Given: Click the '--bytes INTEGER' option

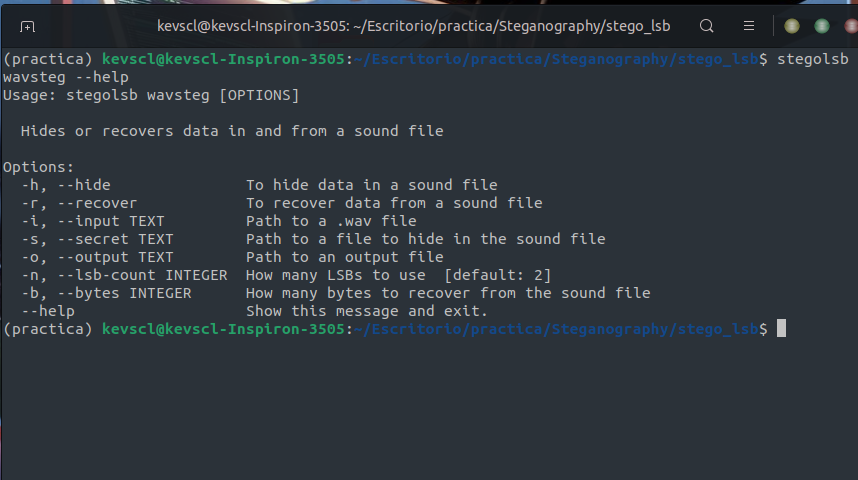Looking at the screenshot, I should pyautogui.click(x=124, y=293).
